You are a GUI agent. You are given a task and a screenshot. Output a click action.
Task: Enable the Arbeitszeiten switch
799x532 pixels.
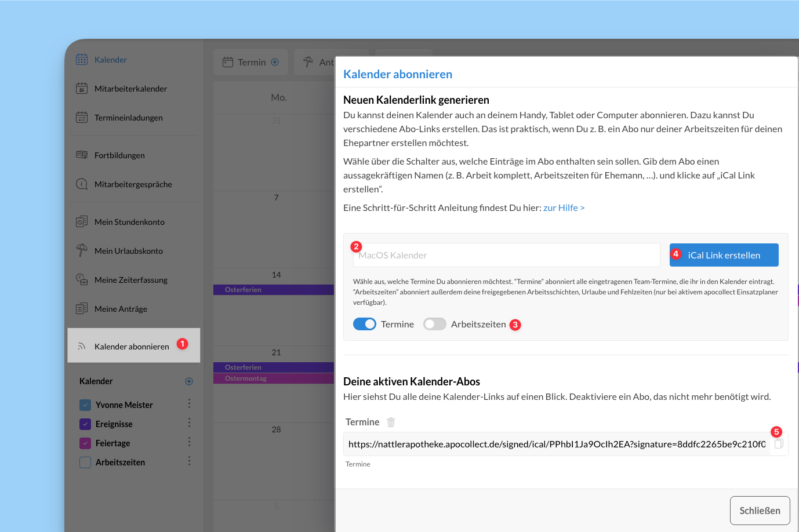(434, 325)
